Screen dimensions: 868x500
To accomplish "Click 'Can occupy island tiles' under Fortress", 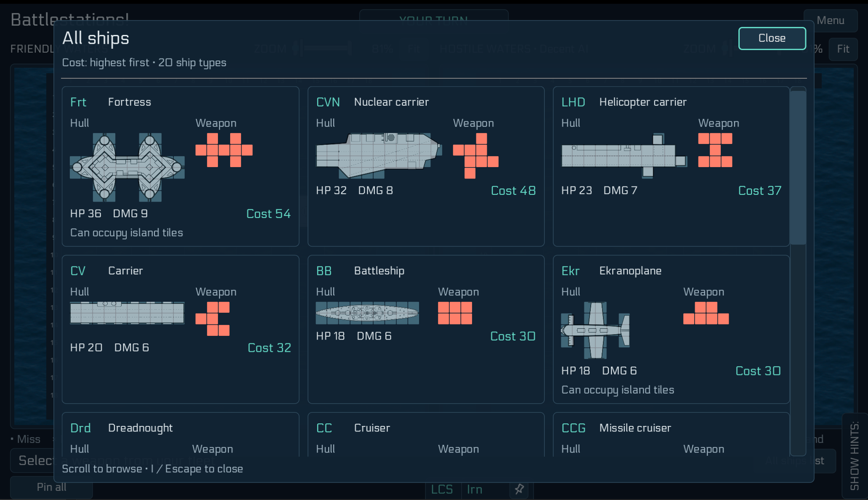I will click(127, 233).
